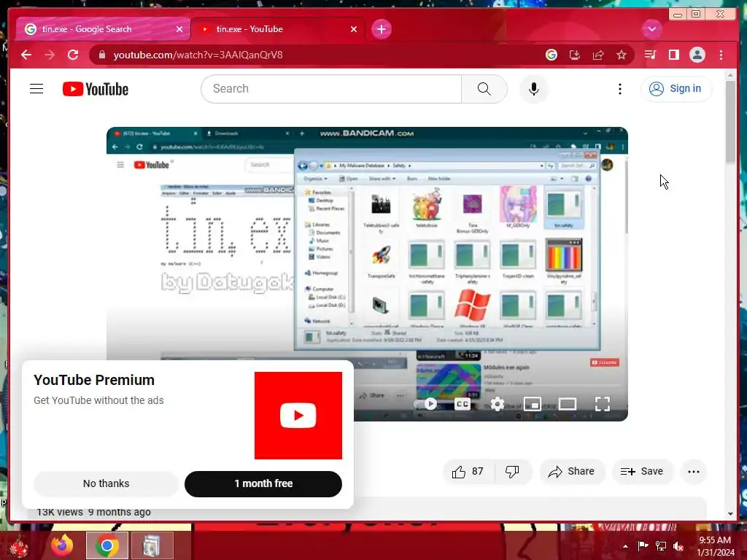Screen dimensions: 747x560
Task: Open the media controls icon in Chrome toolbar
Action: tap(650, 55)
